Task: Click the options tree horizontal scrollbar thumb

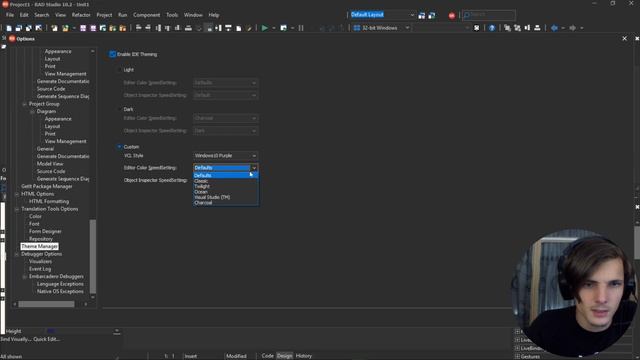Action: (x=47, y=304)
